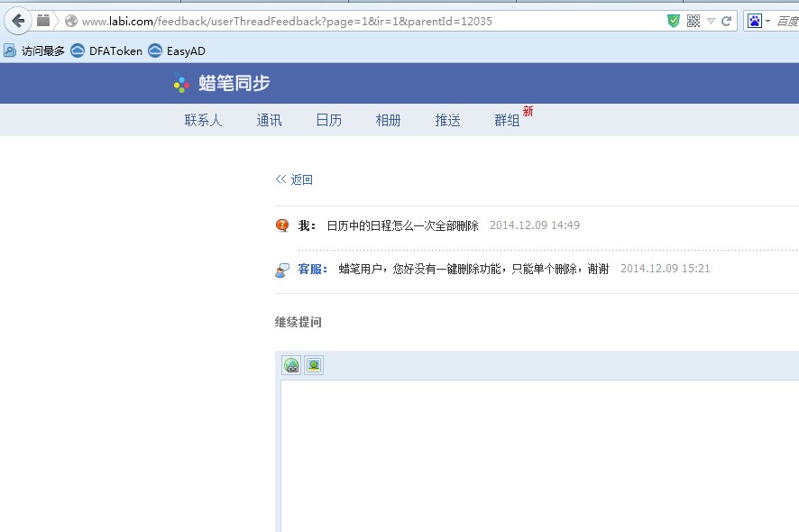Open the 相册 tab
Image resolution: width=799 pixels, height=532 pixels.
tap(389, 120)
